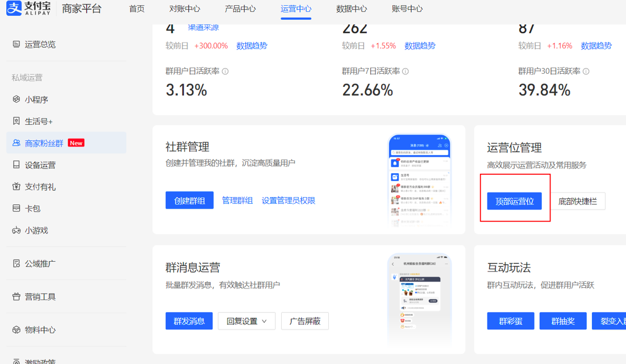Viewport: 626px width, 364px height.
Task: Click the Alipay logo icon
Action: point(14,9)
